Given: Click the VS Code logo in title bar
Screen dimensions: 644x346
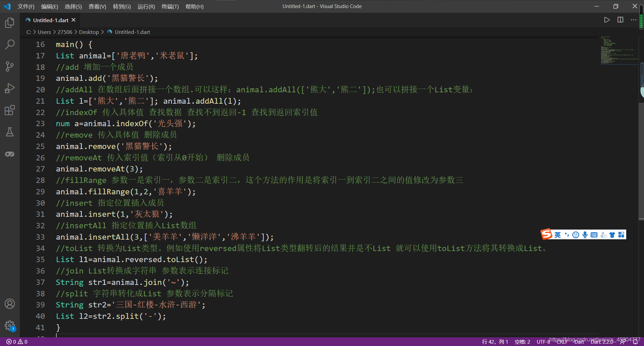Looking at the screenshot, I should [7, 6].
